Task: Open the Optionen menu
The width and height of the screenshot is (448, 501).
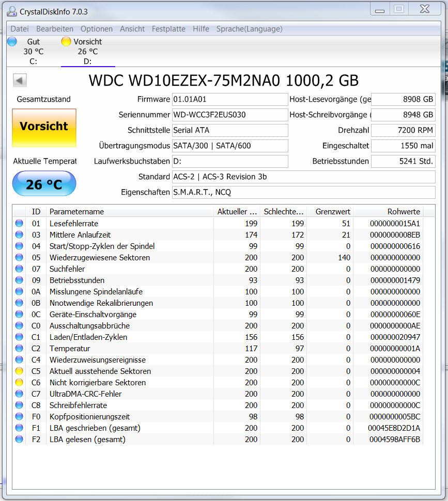Action: [x=97, y=29]
